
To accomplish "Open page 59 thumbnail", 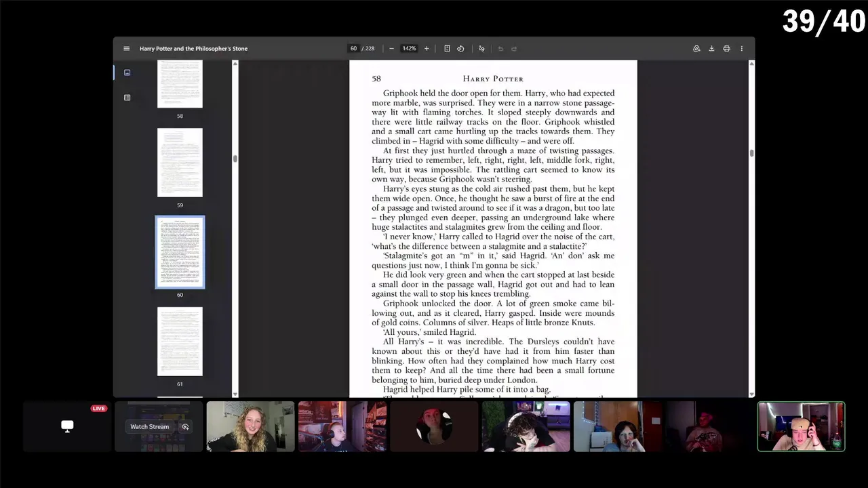I will point(180,163).
